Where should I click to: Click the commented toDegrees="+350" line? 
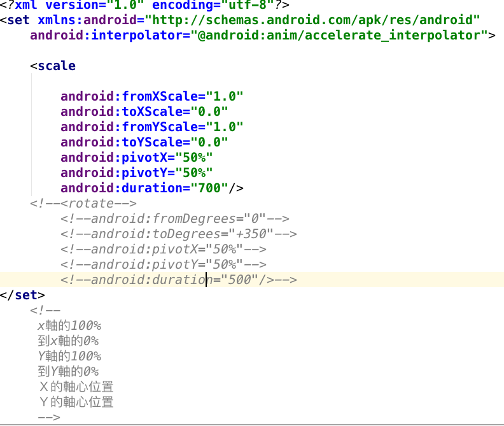(x=179, y=234)
